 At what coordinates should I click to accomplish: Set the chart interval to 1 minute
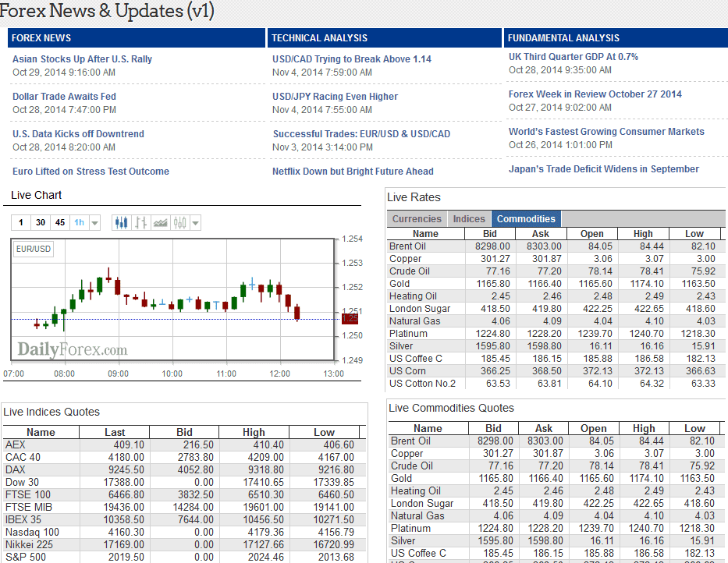[x=21, y=223]
